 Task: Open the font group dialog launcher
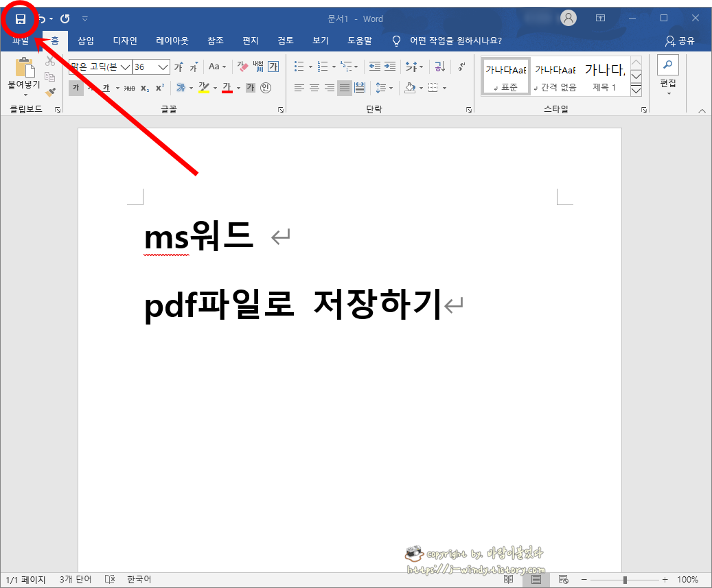tap(281, 110)
